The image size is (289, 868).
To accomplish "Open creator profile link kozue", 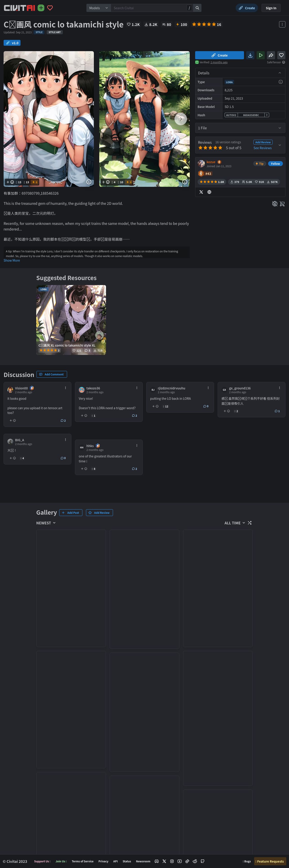I will pyautogui.click(x=211, y=162).
